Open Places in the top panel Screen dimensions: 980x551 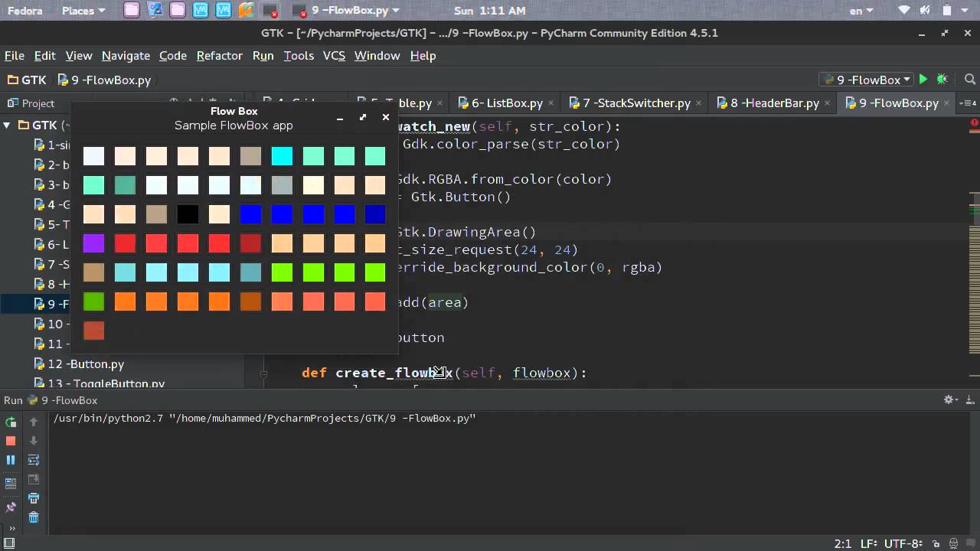click(79, 11)
